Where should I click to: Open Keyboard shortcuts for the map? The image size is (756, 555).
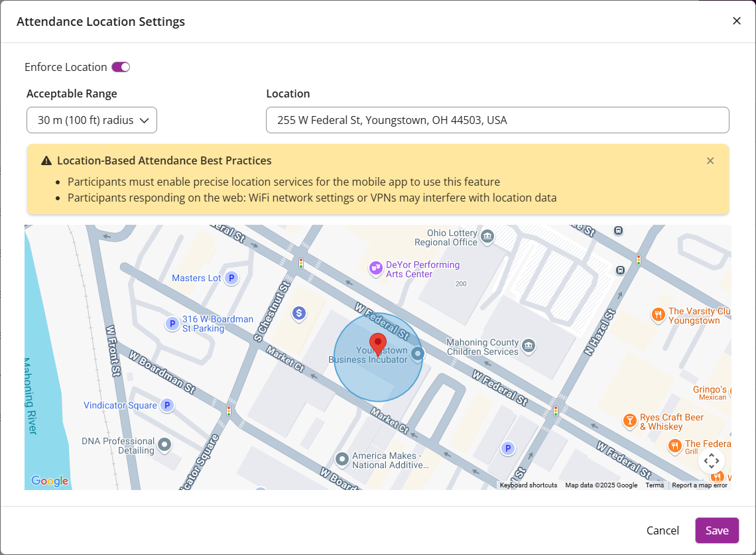(x=528, y=485)
